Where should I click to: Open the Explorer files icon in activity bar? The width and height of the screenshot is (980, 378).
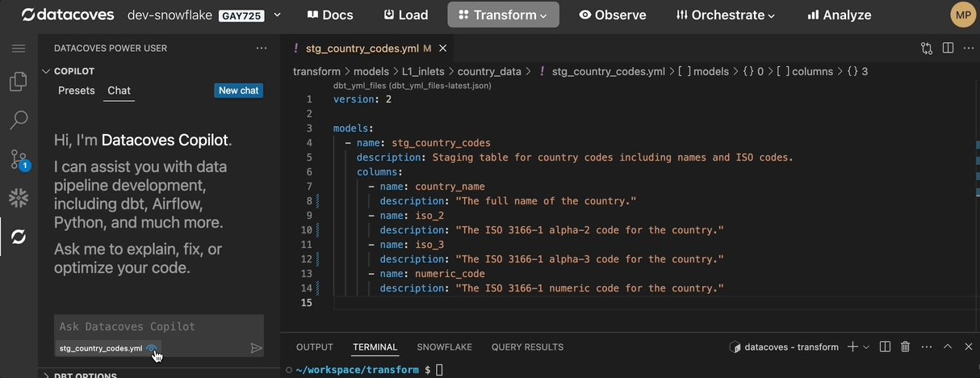click(x=19, y=82)
